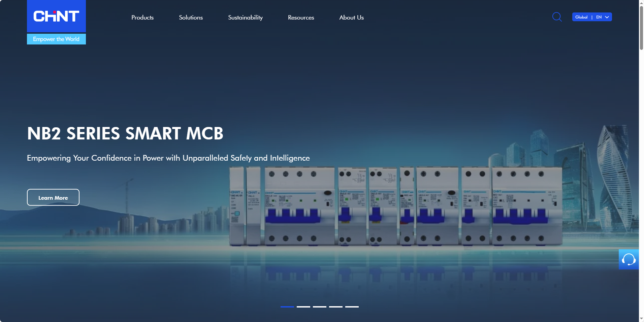Open the customer support headset chat
Viewport: 644px width, 322px height.
(629, 259)
